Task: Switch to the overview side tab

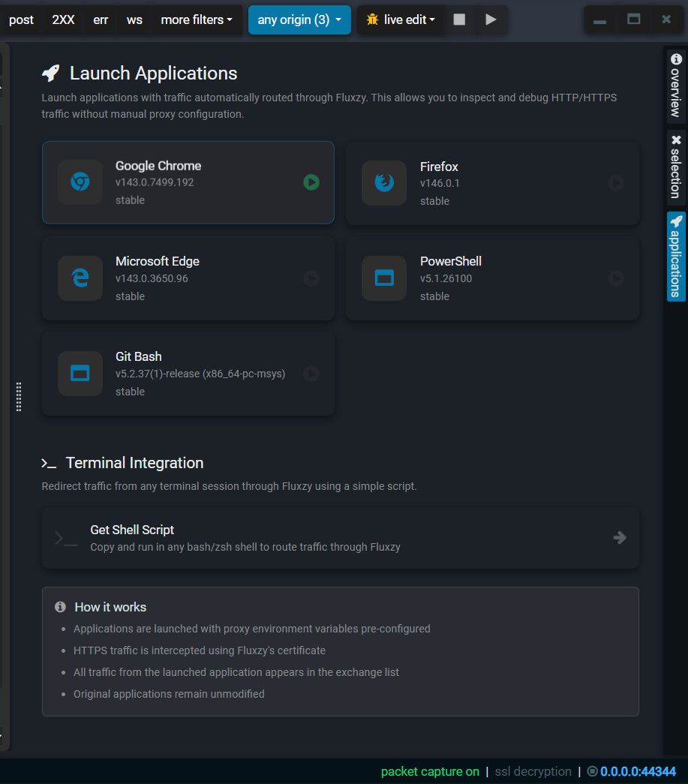Action: pos(676,85)
